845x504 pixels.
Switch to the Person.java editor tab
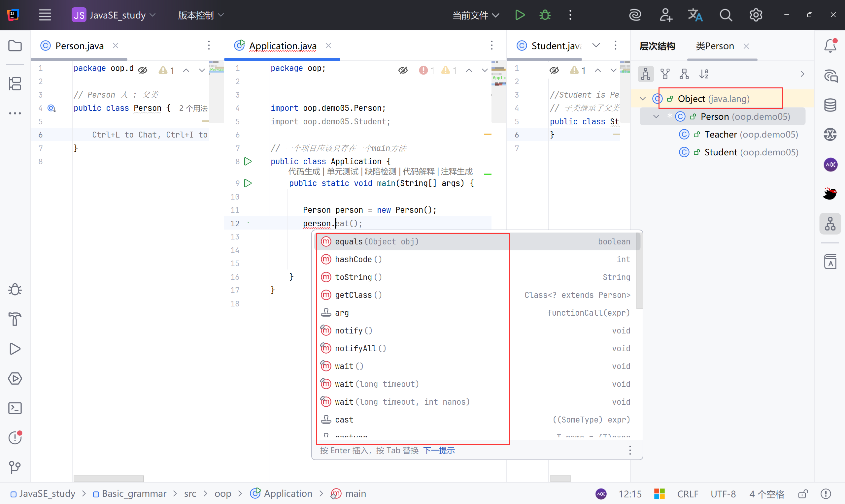click(79, 46)
